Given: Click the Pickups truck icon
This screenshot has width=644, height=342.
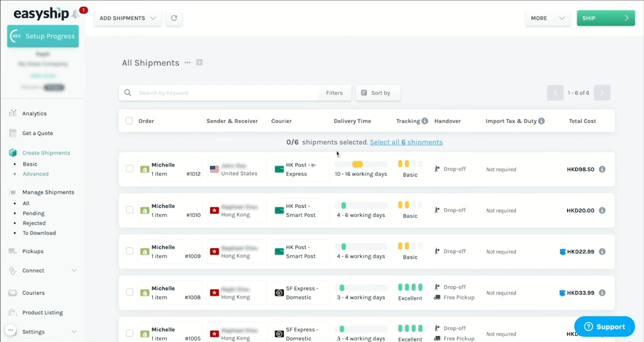Looking at the screenshot, I should coord(13,251).
